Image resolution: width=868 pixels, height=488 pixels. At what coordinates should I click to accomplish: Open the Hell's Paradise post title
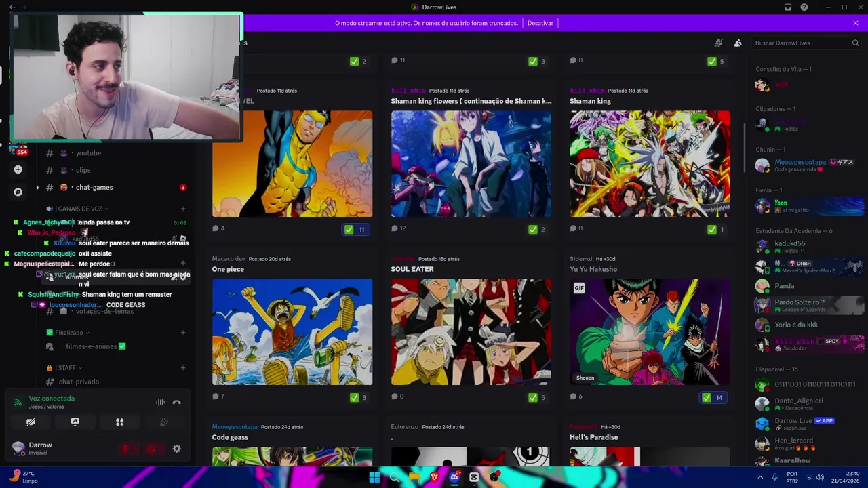pos(594,437)
